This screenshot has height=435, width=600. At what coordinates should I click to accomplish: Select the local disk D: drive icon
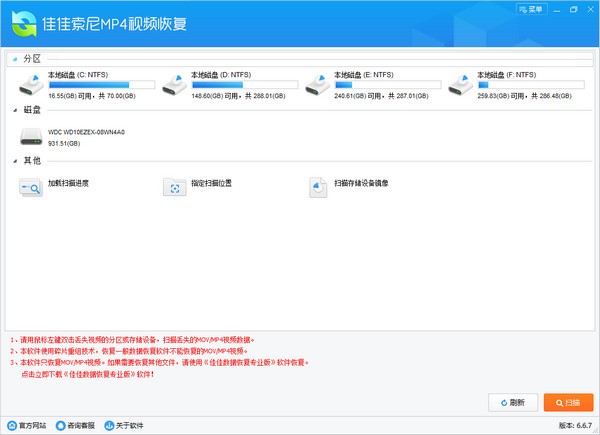174,85
